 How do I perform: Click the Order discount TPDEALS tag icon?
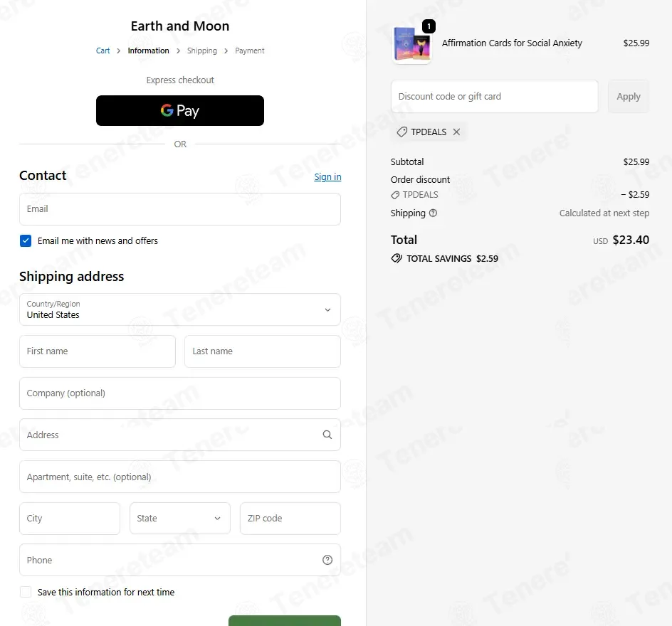click(395, 195)
